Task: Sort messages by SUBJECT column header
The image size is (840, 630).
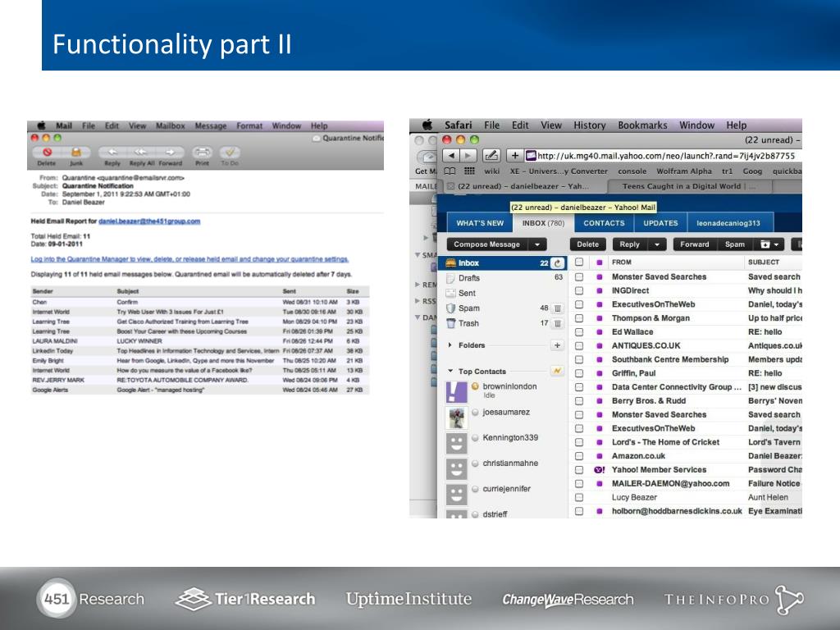Action: pyautogui.click(x=764, y=262)
